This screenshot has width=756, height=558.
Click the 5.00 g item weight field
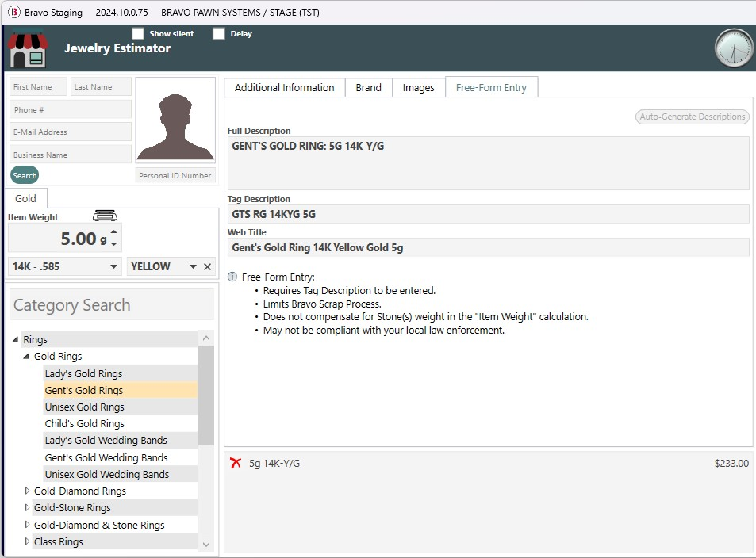(65, 239)
